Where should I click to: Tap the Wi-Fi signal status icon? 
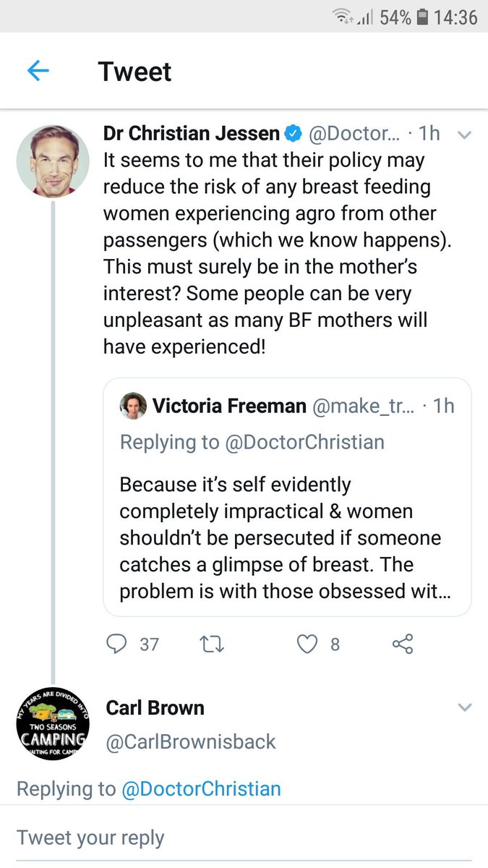[346, 17]
